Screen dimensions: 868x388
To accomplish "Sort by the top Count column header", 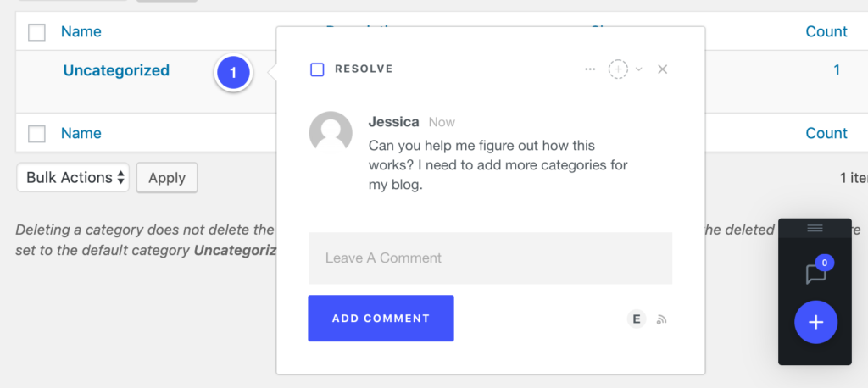I will coord(826,32).
